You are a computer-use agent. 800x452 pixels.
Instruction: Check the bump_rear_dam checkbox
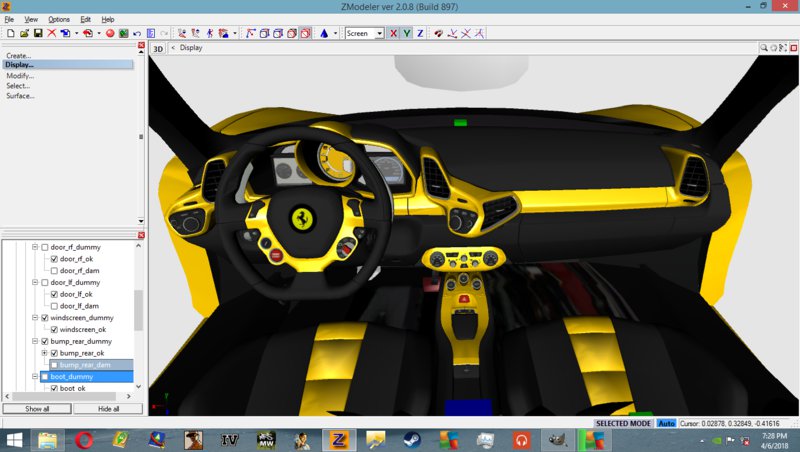coord(54,365)
